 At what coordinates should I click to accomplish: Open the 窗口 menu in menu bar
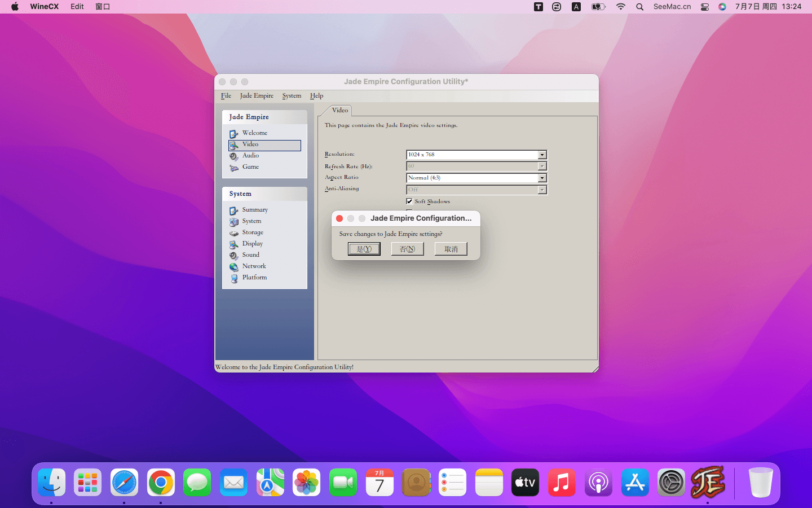[x=103, y=7]
